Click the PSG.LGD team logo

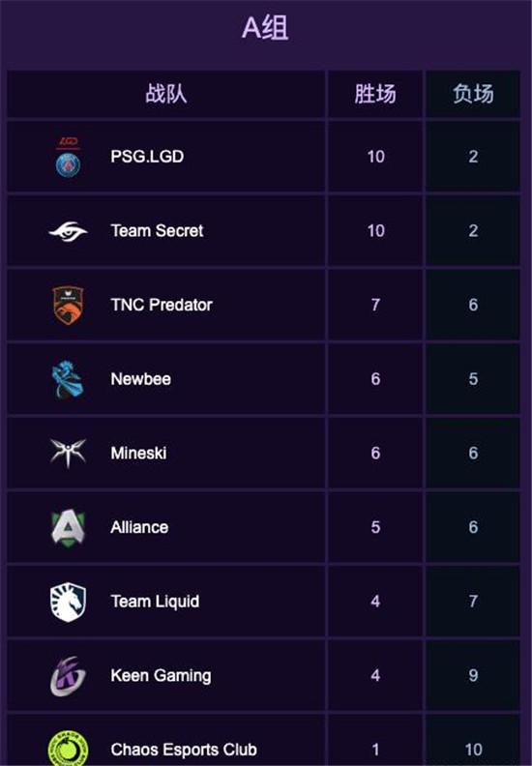(x=68, y=157)
